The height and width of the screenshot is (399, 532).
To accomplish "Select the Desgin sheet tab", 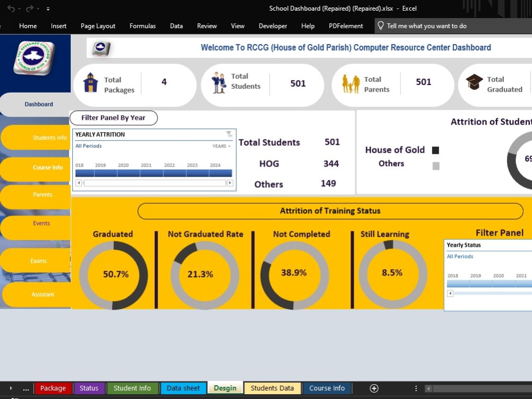I will click(x=225, y=388).
